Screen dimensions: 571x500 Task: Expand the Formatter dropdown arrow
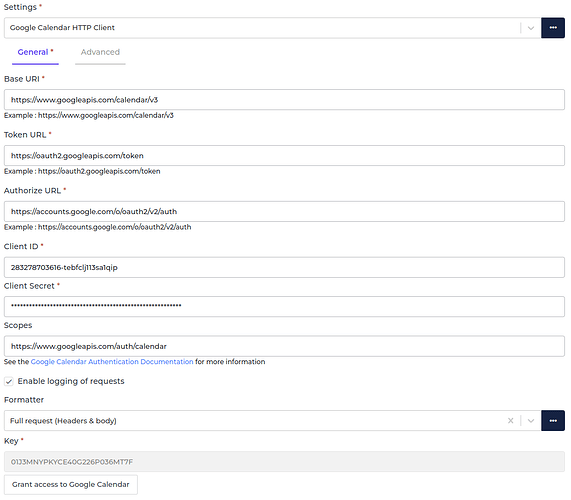coord(531,421)
